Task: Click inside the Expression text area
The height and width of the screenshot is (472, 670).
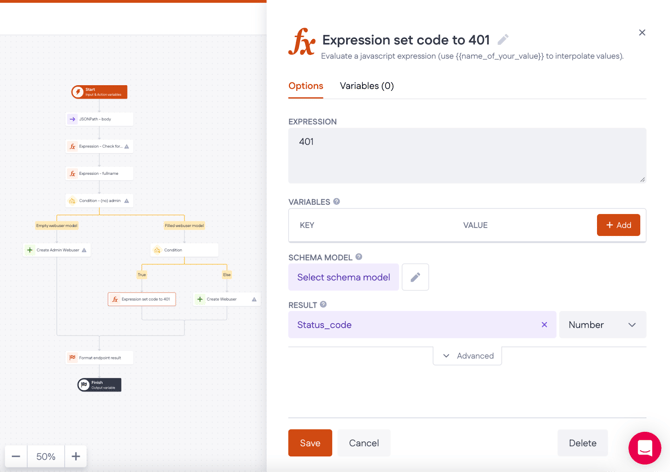Action: tap(466, 155)
